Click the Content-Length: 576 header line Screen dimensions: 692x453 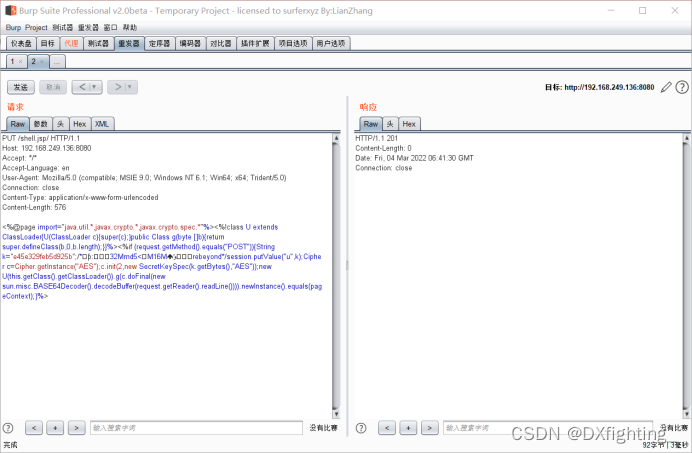click(34, 208)
